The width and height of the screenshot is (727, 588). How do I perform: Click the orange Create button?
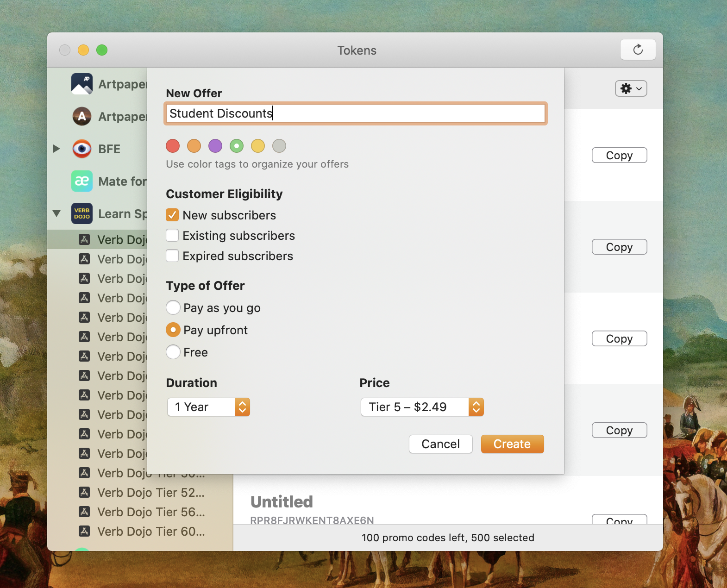512,444
